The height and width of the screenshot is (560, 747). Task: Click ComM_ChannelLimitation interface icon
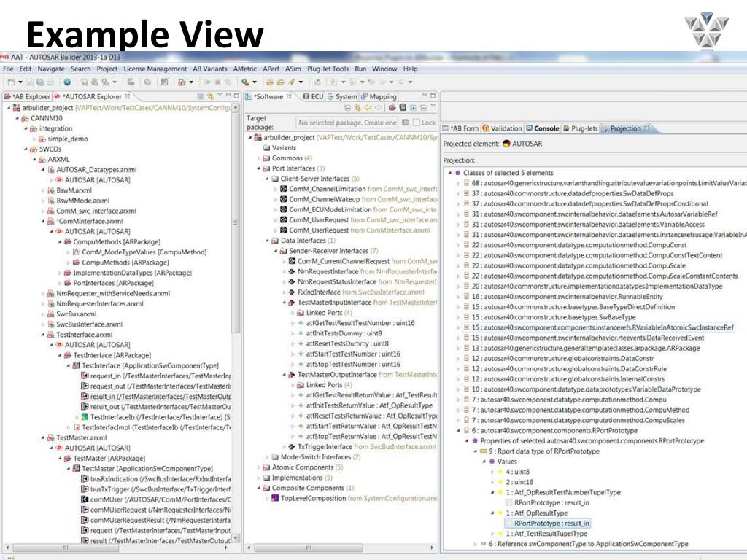[x=284, y=189]
